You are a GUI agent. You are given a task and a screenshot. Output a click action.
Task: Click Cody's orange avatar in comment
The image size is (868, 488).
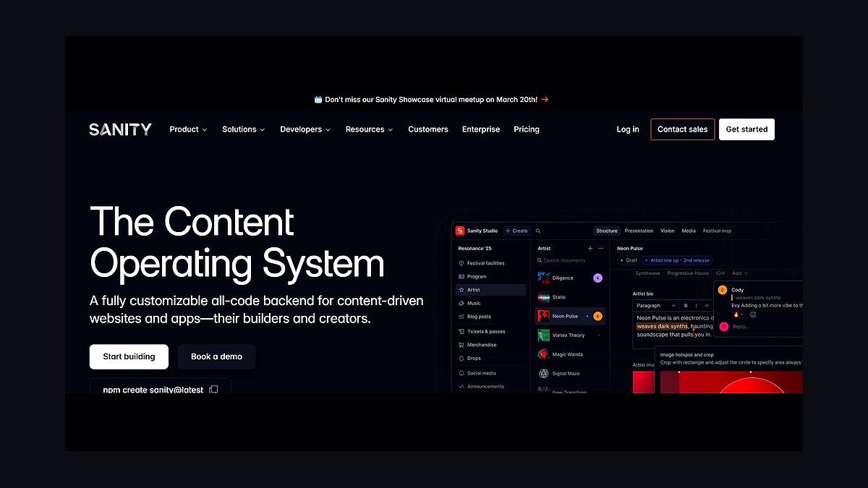pyautogui.click(x=722, y=290)
